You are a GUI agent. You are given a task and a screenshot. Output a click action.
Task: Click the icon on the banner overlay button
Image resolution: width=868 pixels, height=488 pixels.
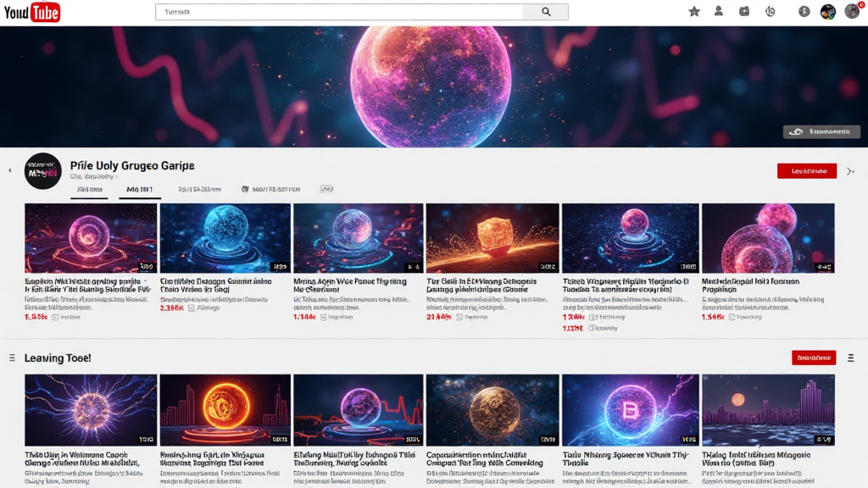(x=795, y=132)
